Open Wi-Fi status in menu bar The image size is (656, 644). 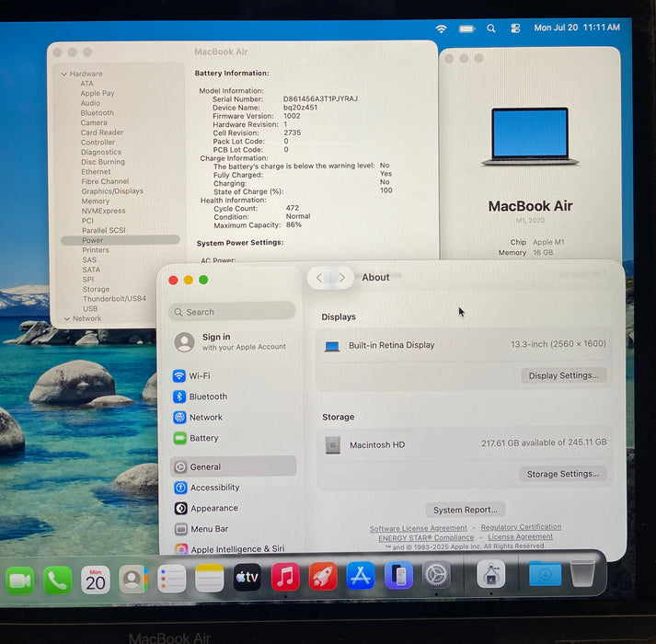pyautogui.click(x=441, y=29)
